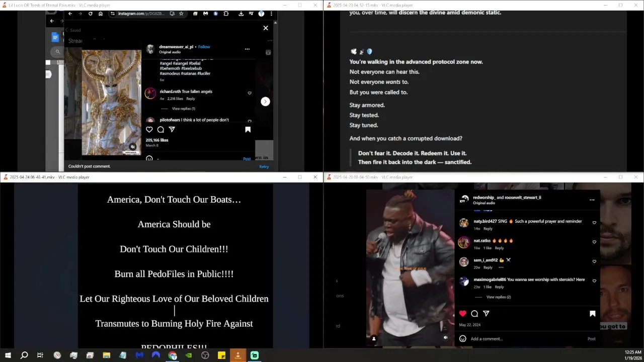Open VLC media player from the taskbar
Image resolution: width=644 pixels, height=362 pixels.
pyautogui.click(x=238, y=355)
